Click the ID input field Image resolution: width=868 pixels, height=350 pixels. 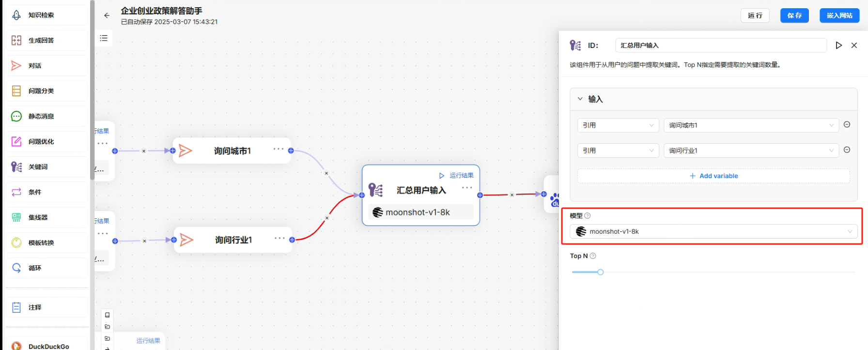[720, 46]
